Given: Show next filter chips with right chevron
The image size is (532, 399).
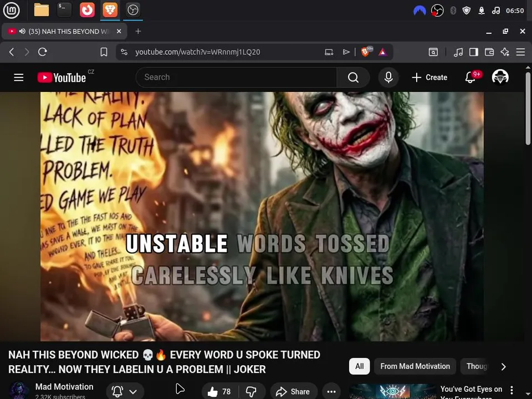Looking at the screenshot, I should [x=504, y=367].
